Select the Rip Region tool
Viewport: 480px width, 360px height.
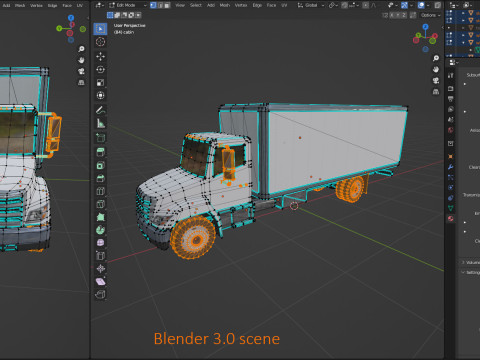click(100, 295)
